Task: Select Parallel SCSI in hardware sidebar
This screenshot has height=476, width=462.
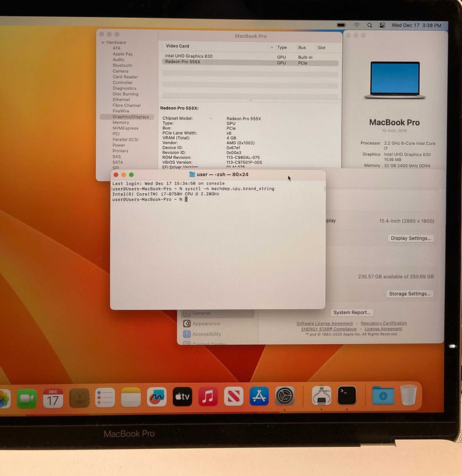Action: click(125, 139)
